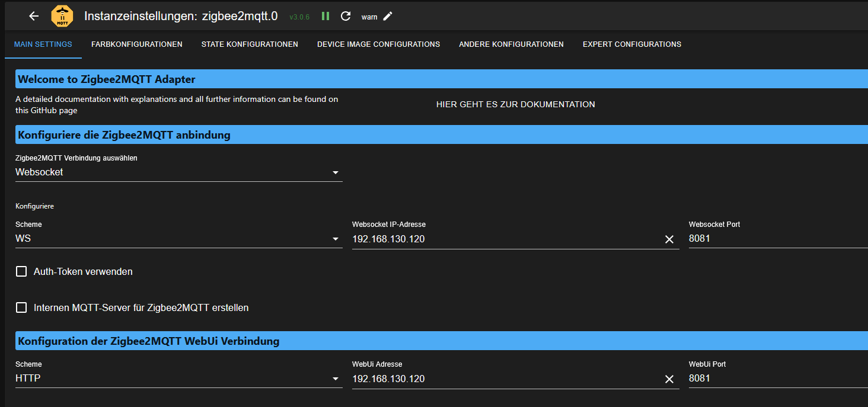Click the Zigbee2MQTT adapter logo

click(x=62, y=16)
